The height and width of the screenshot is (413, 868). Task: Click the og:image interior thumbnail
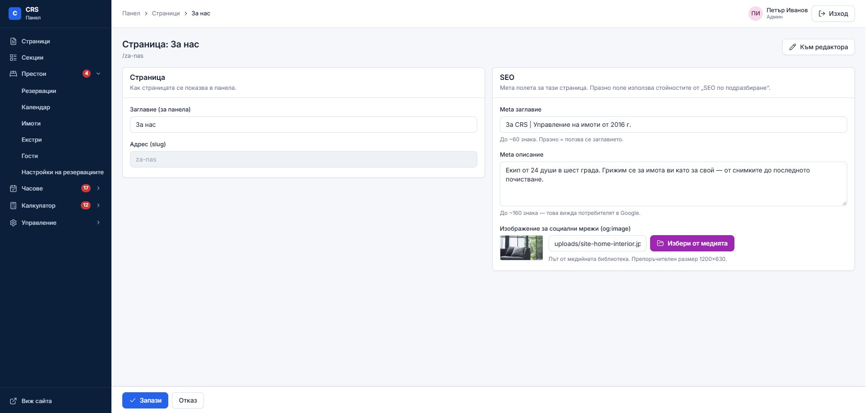pyautogui.click(x=522, y=248)
